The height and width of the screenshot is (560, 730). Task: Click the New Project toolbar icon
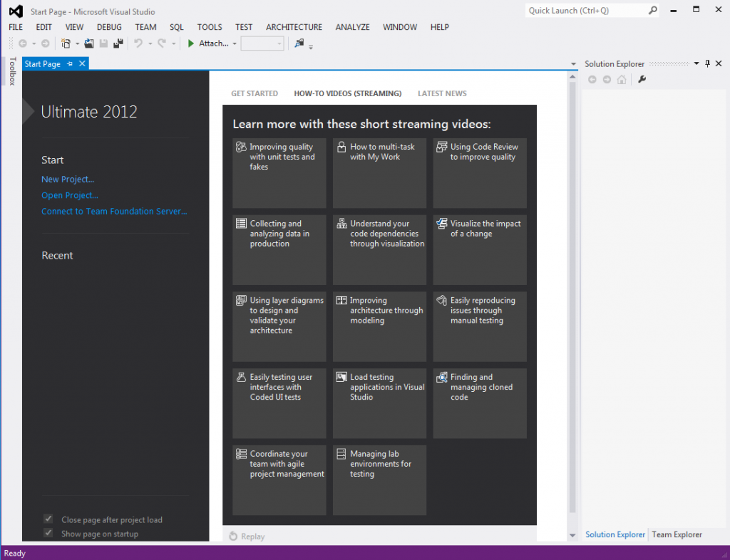coord(66,43)
